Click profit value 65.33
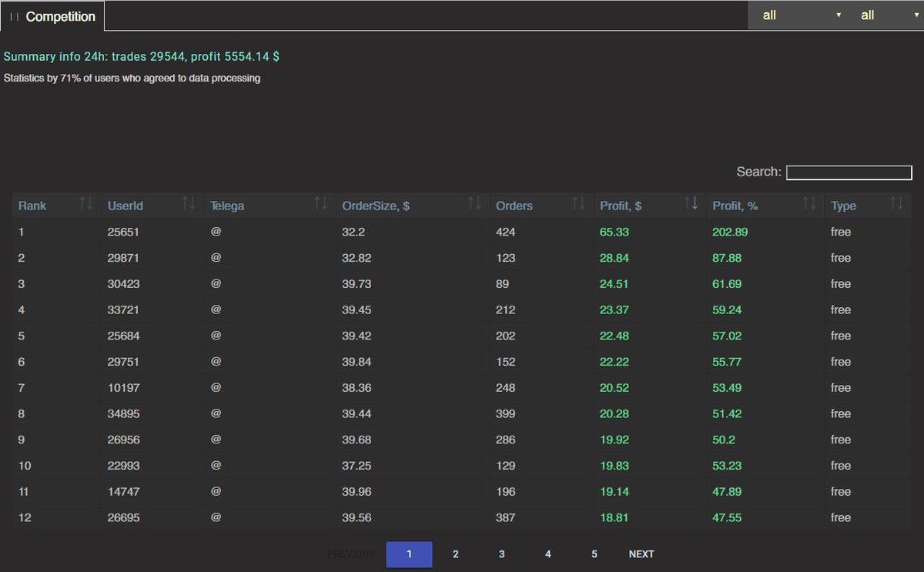Screen dimensions: 924x572 [x=614, y=232]
